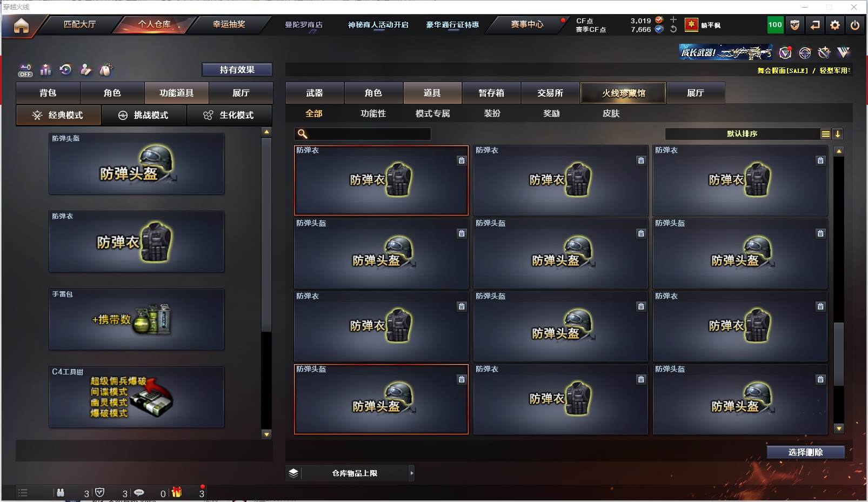Image resolution: width=868 pixels, height=502 pixels.
Task: Click the 持有效果 button
Action: click(x=237, y=70)
